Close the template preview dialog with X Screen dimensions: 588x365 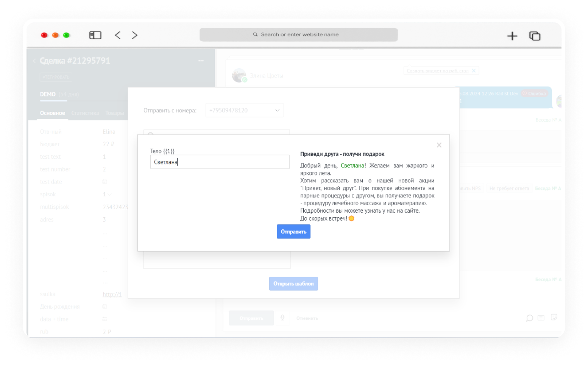439,145
